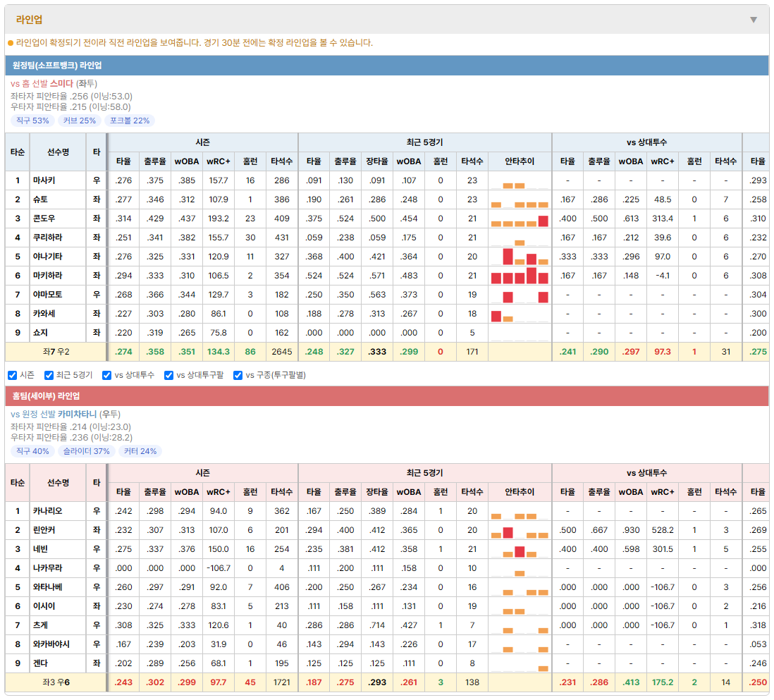Click player name 와타나베
This screenshot has width=774, height=700.
[47, 587]
